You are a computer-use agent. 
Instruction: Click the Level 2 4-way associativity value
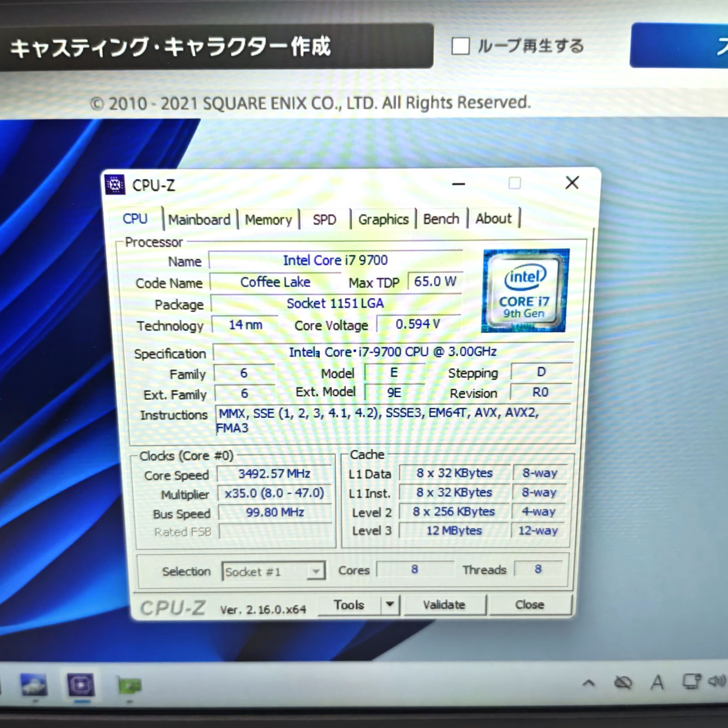tap(539, 511)
